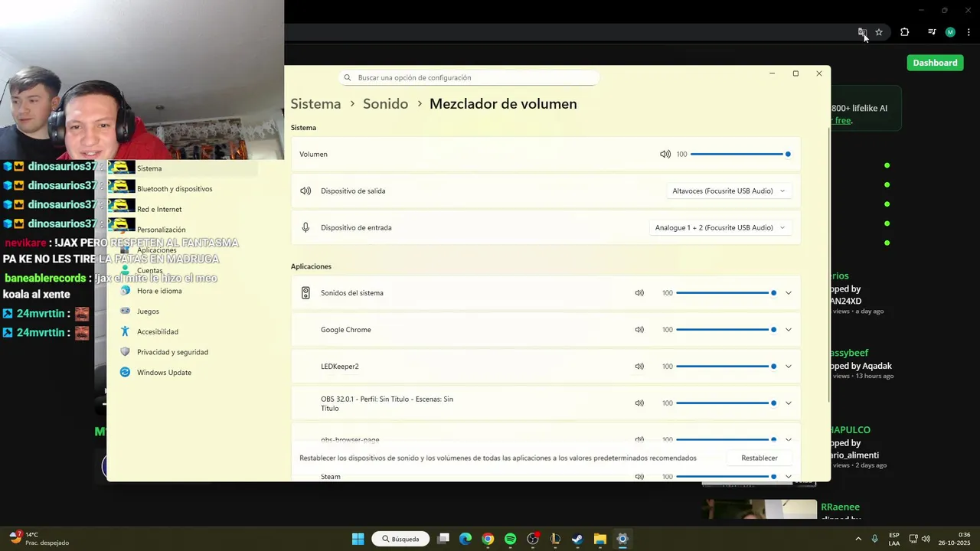Adjust the system Volumen slider
Image resolution: width=980 pixels, height=551 pixels.
[740, 154]
